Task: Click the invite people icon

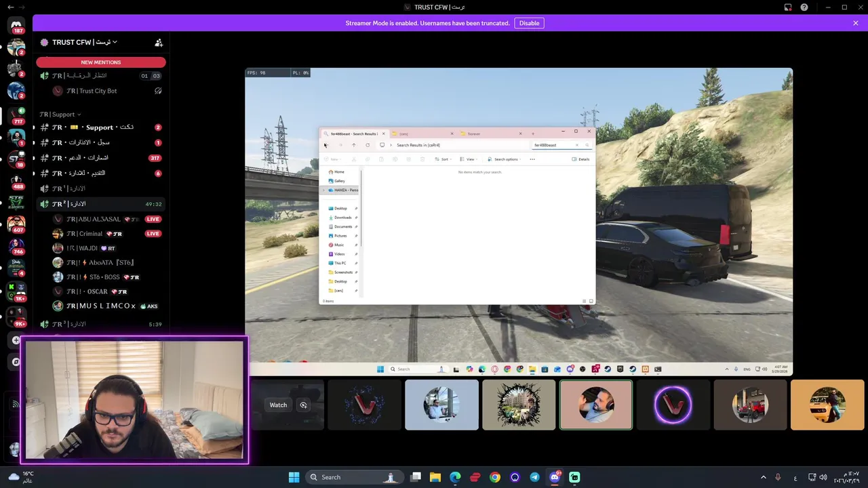Action: tap(159, 42)
